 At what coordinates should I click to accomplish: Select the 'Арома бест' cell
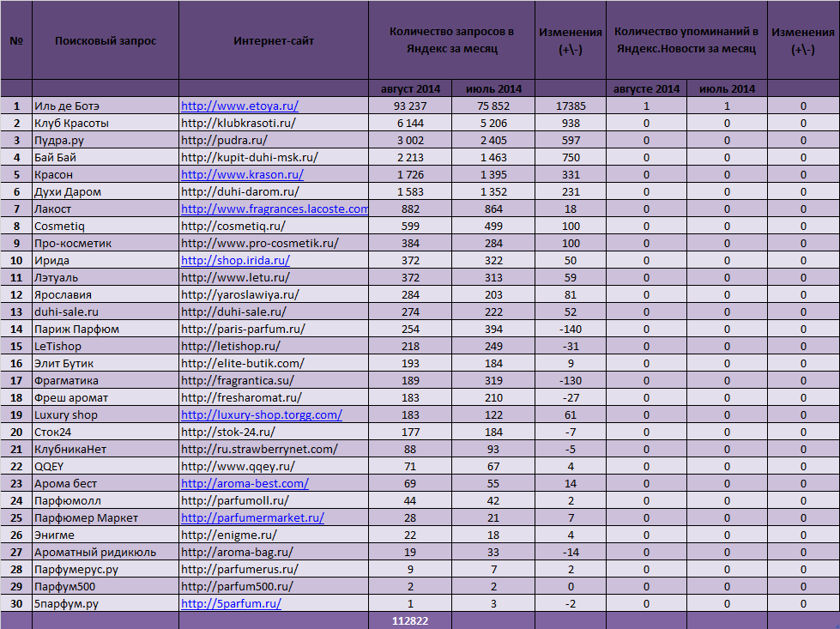click(106, 483)
